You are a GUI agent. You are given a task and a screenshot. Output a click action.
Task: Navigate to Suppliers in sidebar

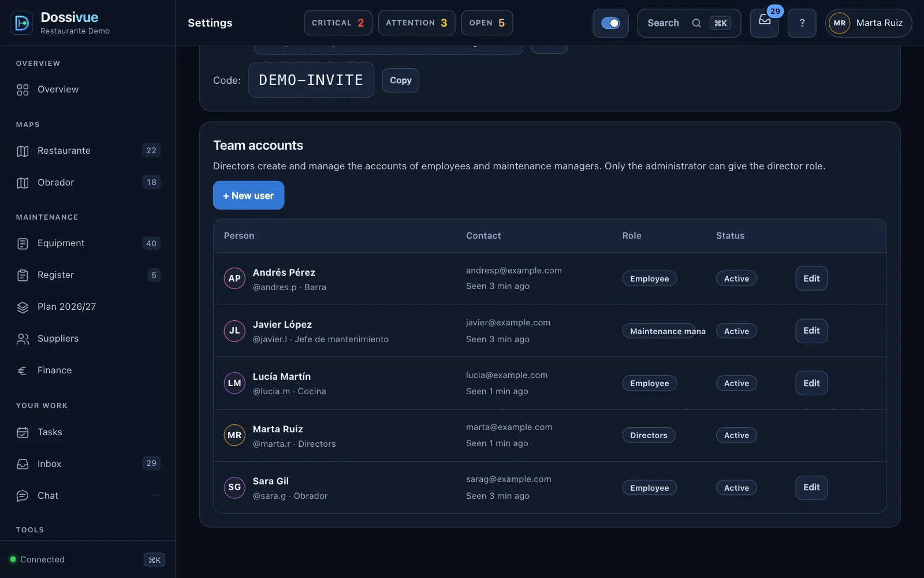point(88,339)
